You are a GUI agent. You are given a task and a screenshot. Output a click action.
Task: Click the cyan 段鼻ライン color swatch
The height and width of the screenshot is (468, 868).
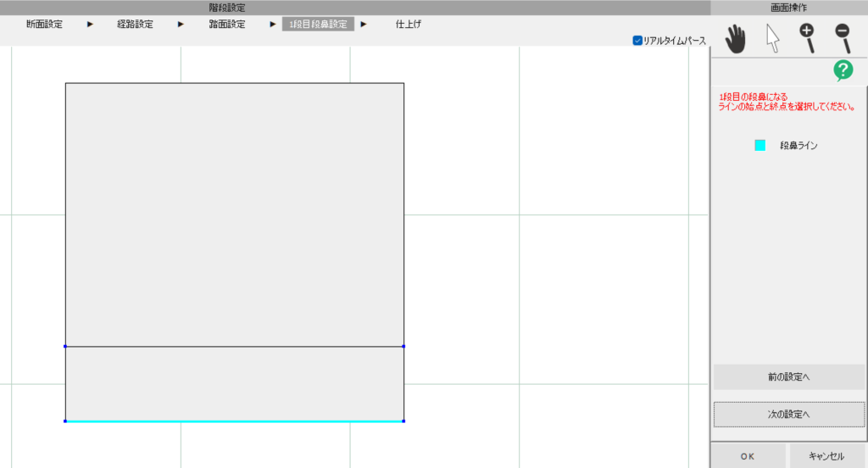(x=760, y=146)
